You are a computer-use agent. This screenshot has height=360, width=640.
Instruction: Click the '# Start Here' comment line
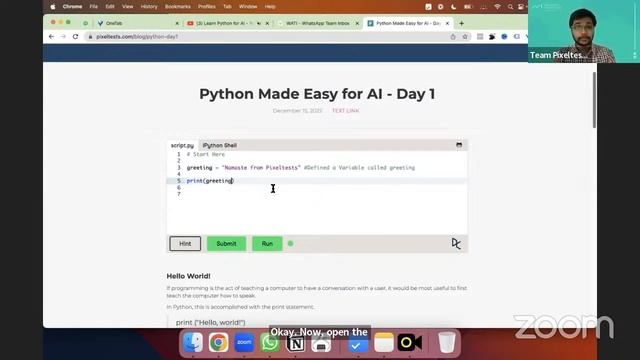[x=206, y=154]
